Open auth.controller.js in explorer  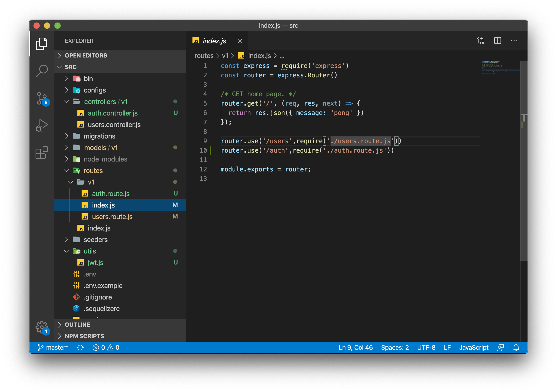coord(112,113)
